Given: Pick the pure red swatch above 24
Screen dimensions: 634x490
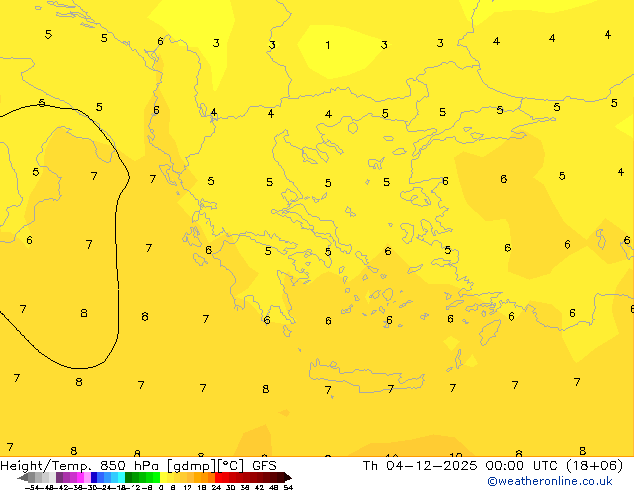Looking at the screenshot, I should click(218, 477).
